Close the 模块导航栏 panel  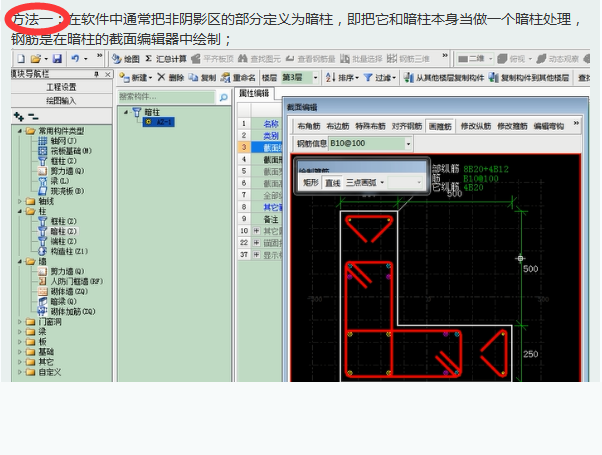[108, 74]
